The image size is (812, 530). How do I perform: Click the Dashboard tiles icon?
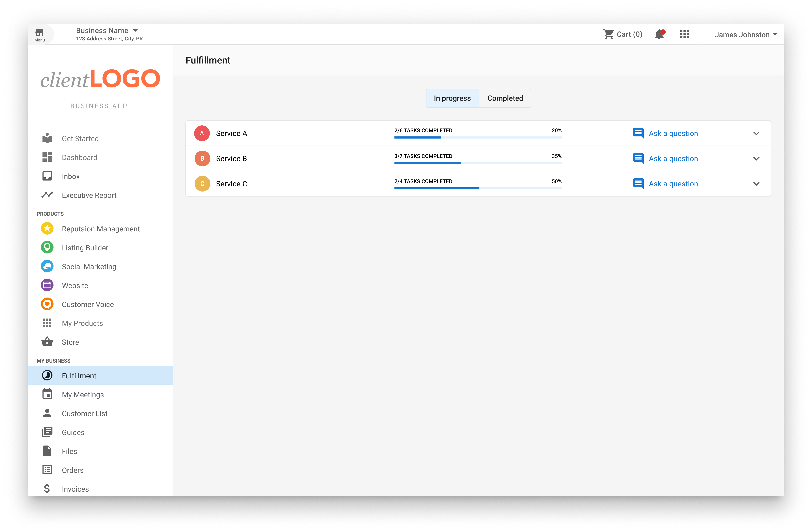point(47,157)
